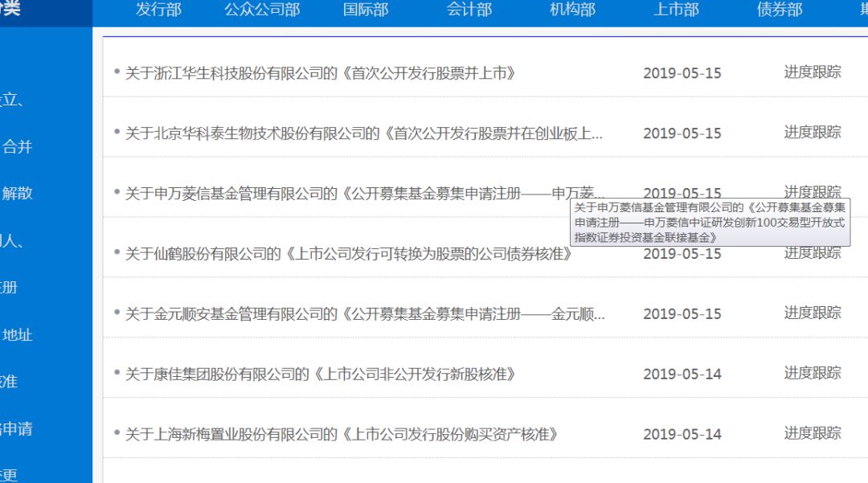This screenshot has width=868, height=483.
Task: Select the 债券部 tab
Action: click(x=780, y=10)
